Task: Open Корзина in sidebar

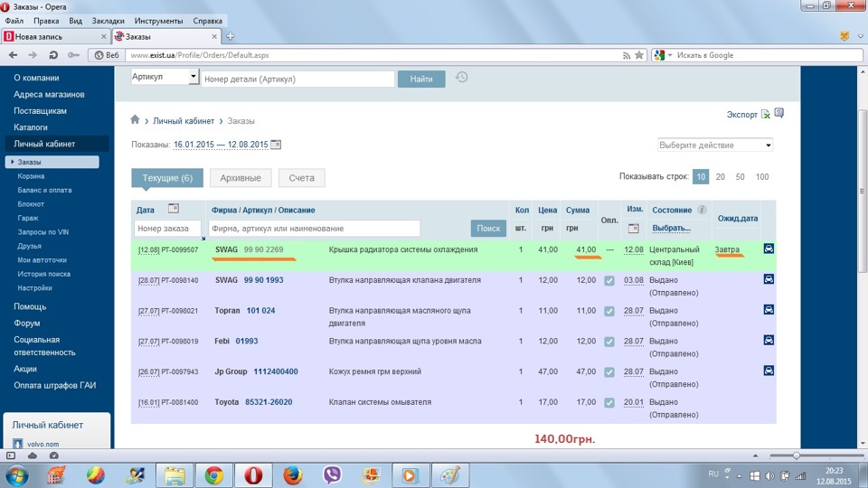Action: click(x=31, y=176)
